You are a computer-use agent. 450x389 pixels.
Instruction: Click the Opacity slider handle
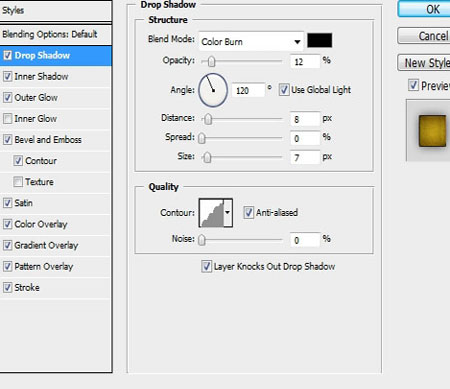211,61
